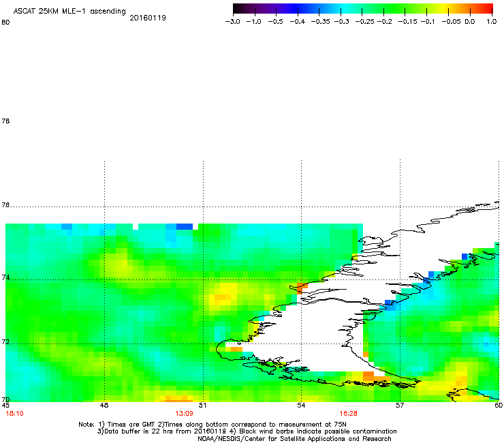The width and height of the screenshot is (504, 443).
Task: Click the '-0.3' color scale label
Action: click(x=342, y=22)
